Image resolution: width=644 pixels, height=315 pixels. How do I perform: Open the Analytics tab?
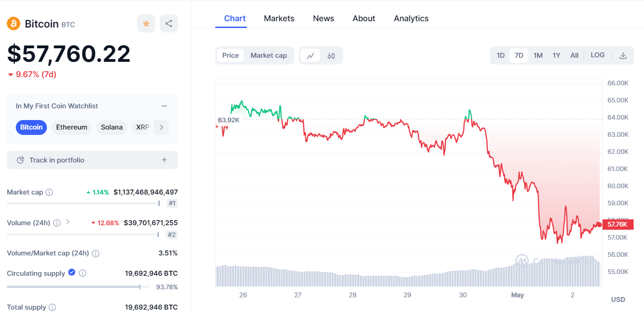point(411,19)
